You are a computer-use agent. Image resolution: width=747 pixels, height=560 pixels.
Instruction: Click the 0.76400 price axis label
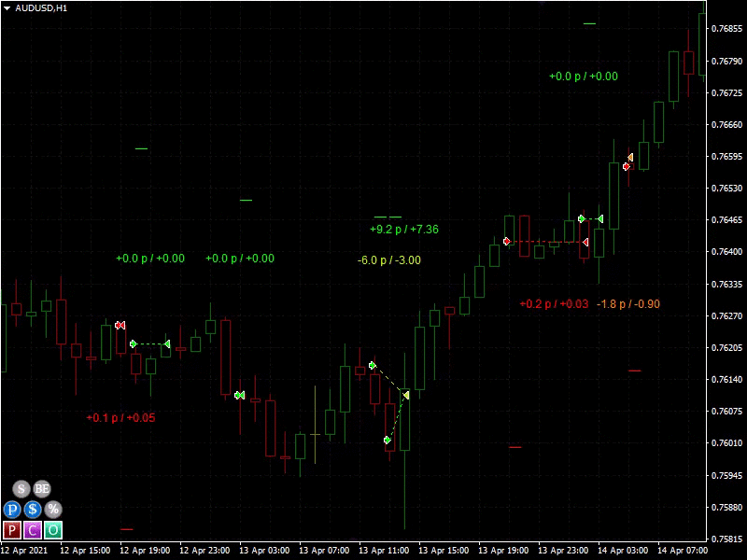pyautogui.click(x=727, y=252)
